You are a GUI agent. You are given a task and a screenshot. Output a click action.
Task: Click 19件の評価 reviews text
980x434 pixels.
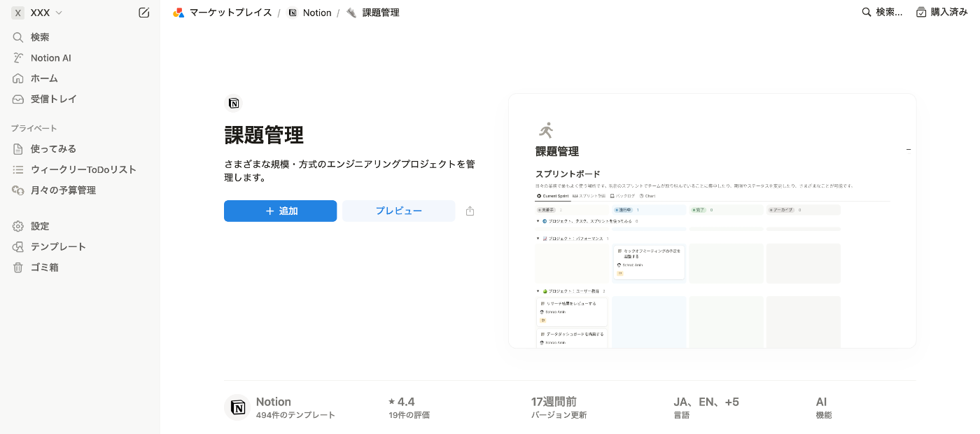(409, 415)
